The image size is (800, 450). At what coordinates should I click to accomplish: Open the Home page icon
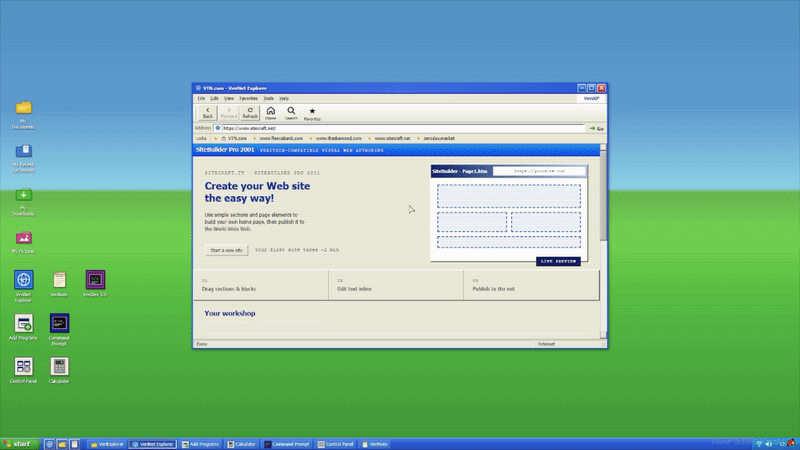[270, 113]
